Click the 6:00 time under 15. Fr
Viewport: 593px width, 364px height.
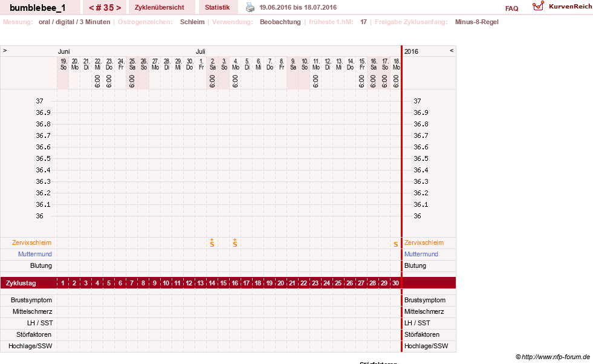point(361,82)
